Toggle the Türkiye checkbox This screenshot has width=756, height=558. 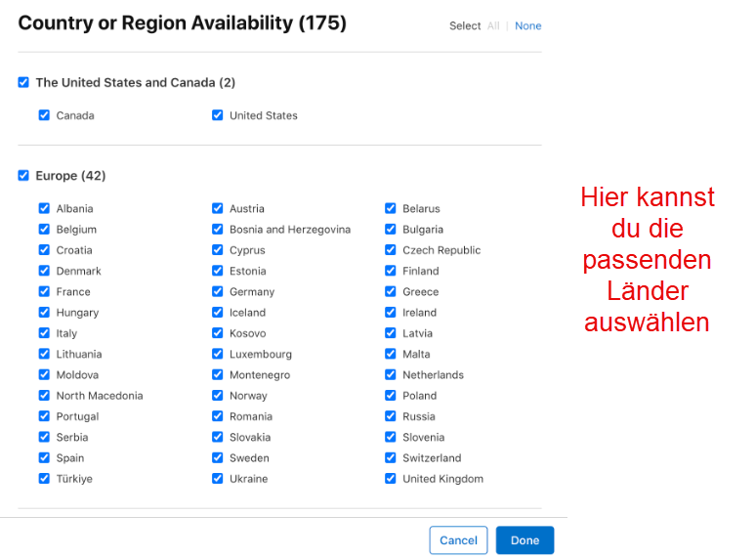44,478
